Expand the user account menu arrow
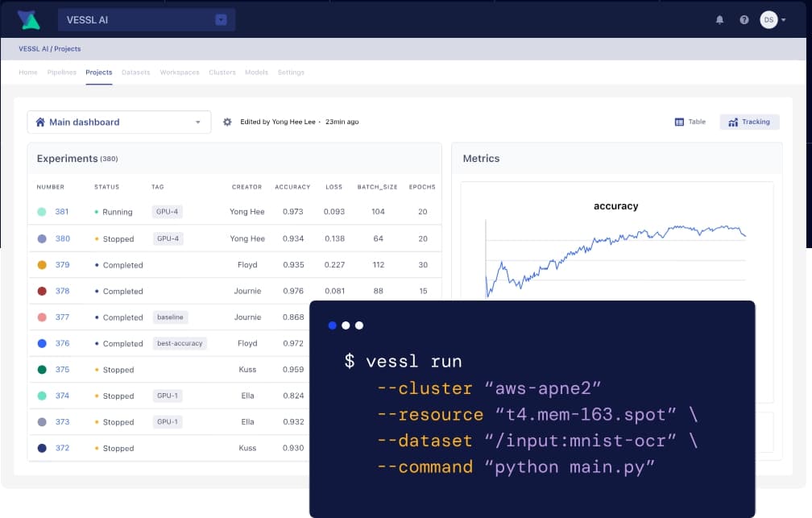The image size is (812, 518). [784, 20]
